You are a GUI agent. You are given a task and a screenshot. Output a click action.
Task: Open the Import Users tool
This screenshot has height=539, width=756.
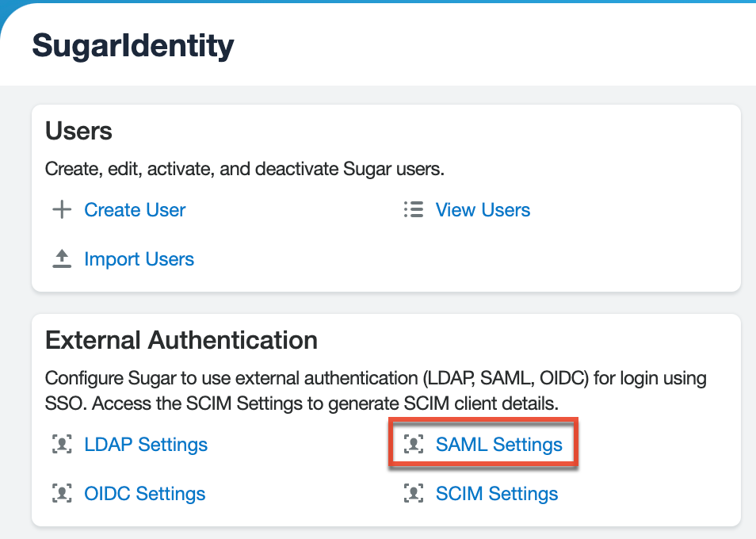pyautogui.click(x=139, y=258)
